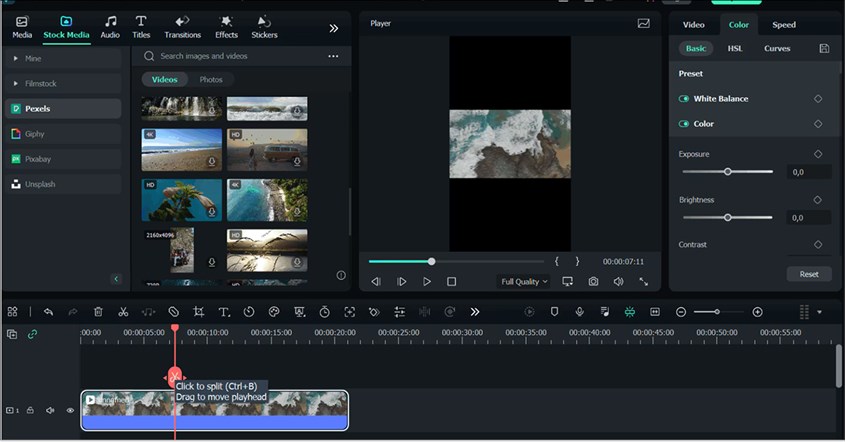Click the voiceover microphone icon
The image size is (845, 442).
click(579, 312)
